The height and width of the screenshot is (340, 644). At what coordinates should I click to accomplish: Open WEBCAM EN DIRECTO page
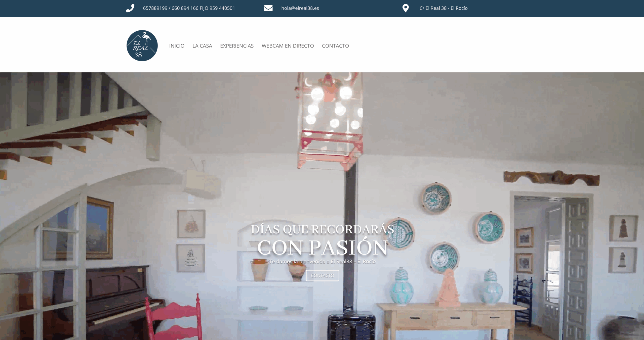(x=288, y=46)
